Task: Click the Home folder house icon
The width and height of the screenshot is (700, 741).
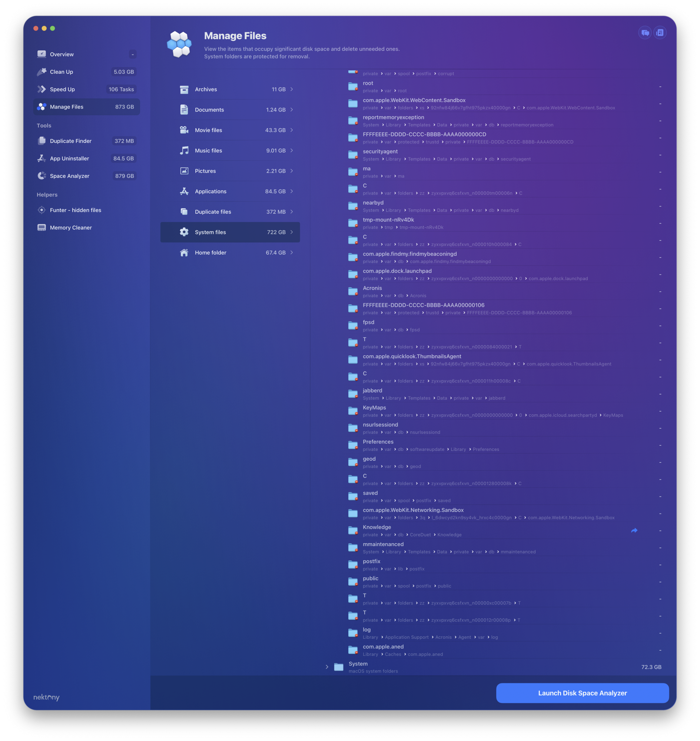Action: (184, 253)
